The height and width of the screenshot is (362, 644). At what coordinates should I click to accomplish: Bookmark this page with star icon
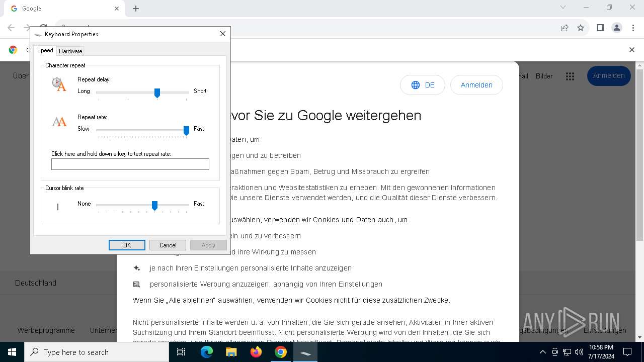(581, 28)
